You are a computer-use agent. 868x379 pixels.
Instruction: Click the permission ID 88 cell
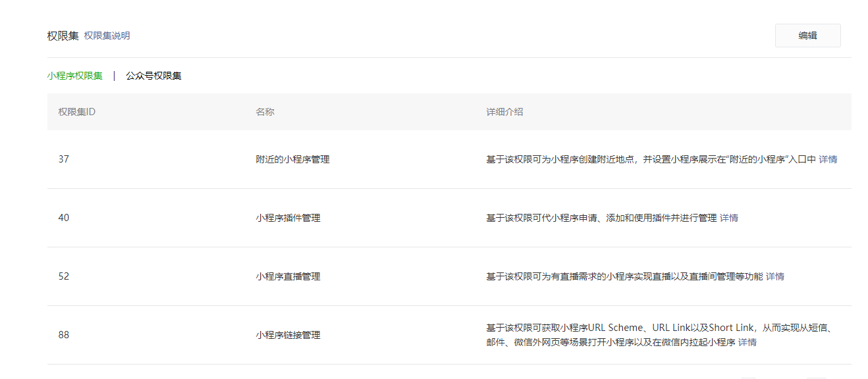[x=64, y=335]
